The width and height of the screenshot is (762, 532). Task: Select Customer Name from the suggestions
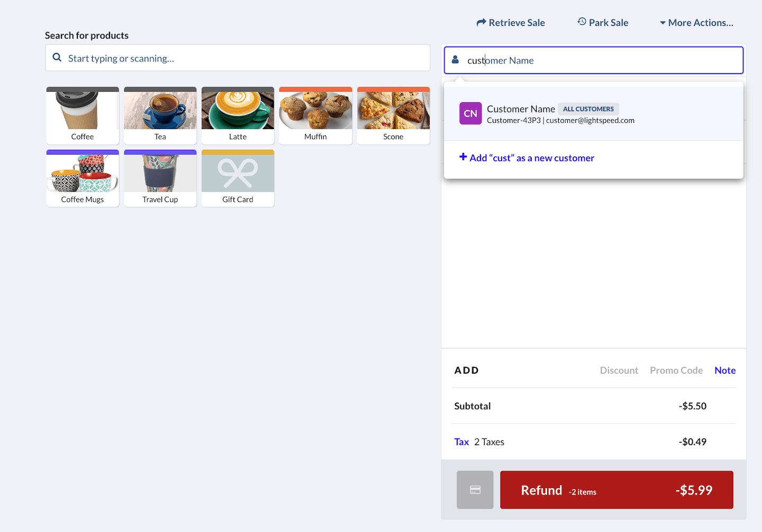click(x=521, y=109)
